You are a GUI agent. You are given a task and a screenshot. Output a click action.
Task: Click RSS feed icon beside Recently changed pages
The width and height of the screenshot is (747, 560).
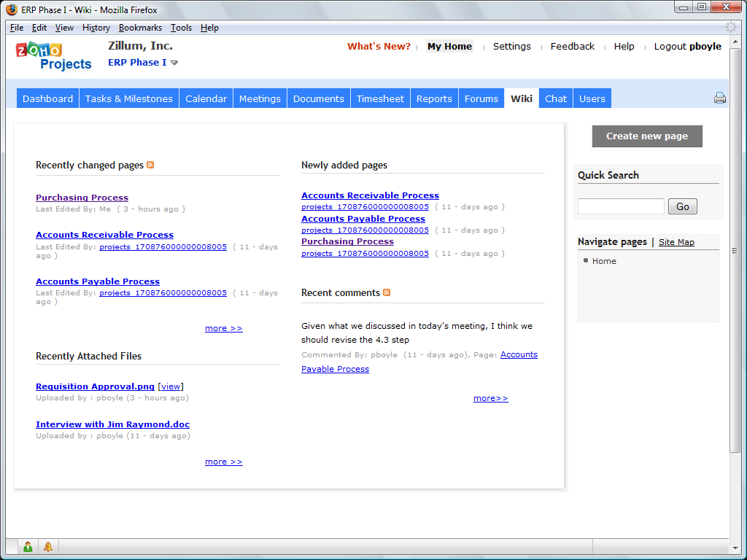click(150, 165)
